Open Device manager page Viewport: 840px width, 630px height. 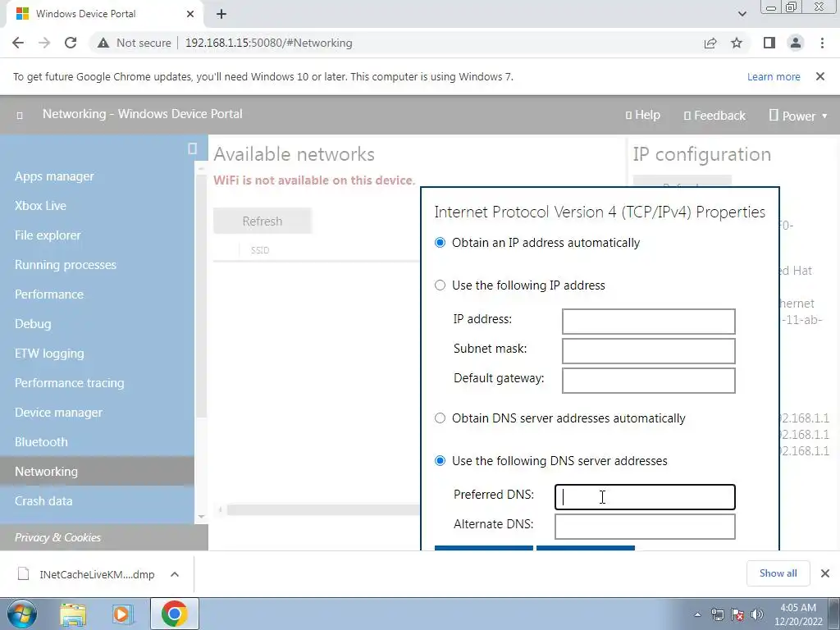58,413
